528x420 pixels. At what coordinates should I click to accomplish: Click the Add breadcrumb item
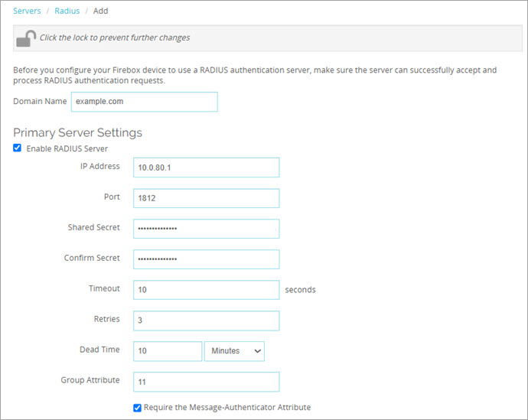pos(101,11)
